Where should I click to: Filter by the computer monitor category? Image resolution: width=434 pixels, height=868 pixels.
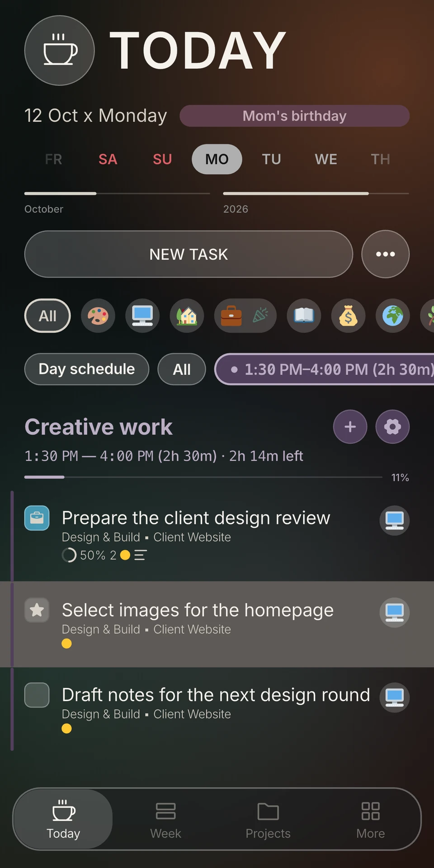142,316
